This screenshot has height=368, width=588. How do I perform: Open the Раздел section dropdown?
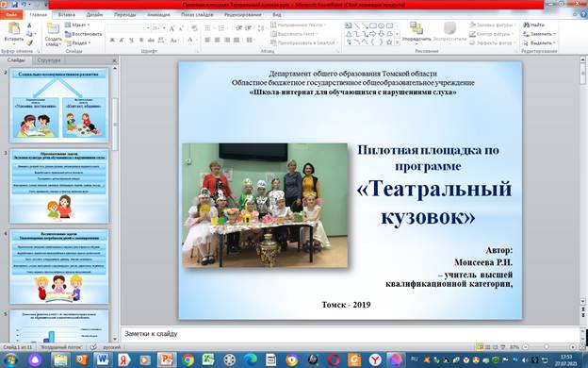coord(78,42)
